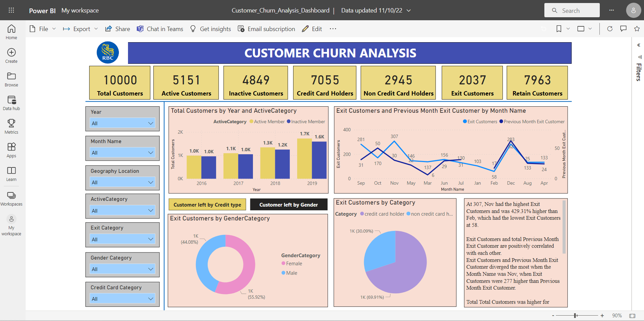The image size is (644, 321).
Task: Refresh the report using the refresh icon
Action: pos(610,29)
